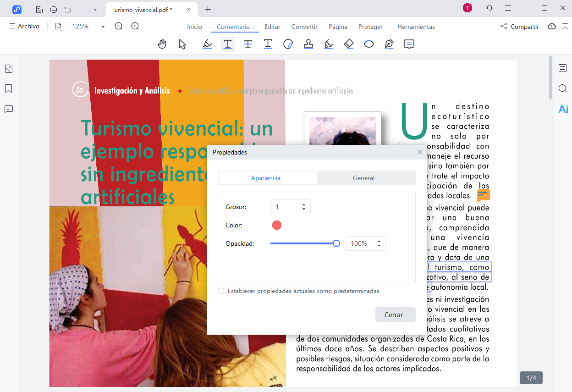The width and height of the screenshot is (572, 392).
Task: Select the Oval shape tool
Action: (369, 44)
